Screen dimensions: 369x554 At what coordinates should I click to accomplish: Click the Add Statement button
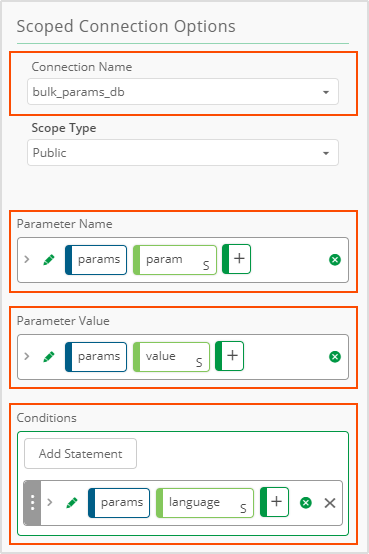[x=80, y=454]
